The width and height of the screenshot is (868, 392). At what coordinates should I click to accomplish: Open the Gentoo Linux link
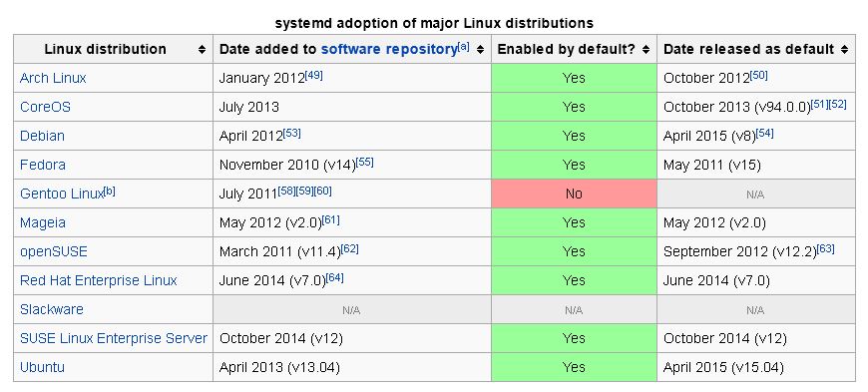(x=62, y=194)
